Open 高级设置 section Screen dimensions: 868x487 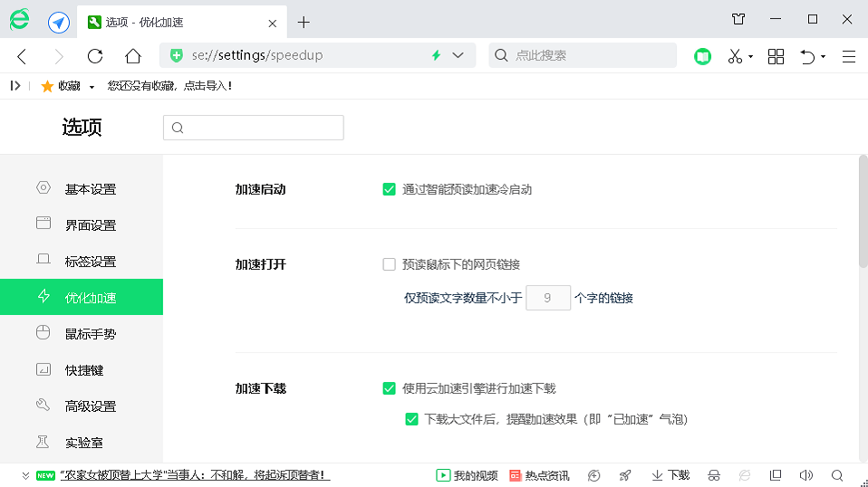point(82,406)
